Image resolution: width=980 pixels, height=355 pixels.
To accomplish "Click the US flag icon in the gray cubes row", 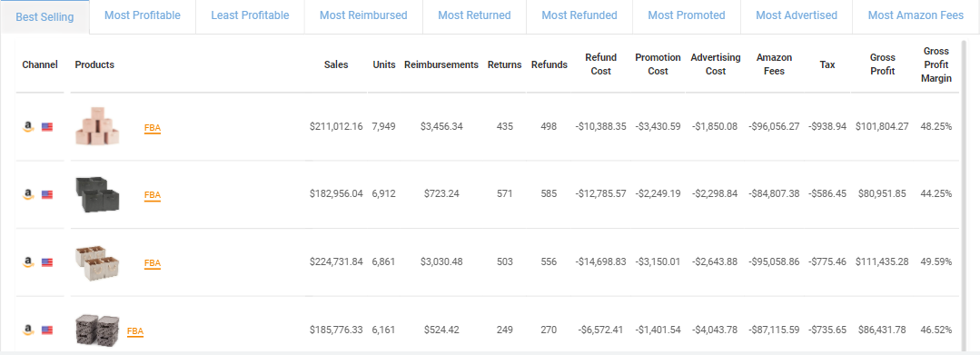I will tap(47, 195).
